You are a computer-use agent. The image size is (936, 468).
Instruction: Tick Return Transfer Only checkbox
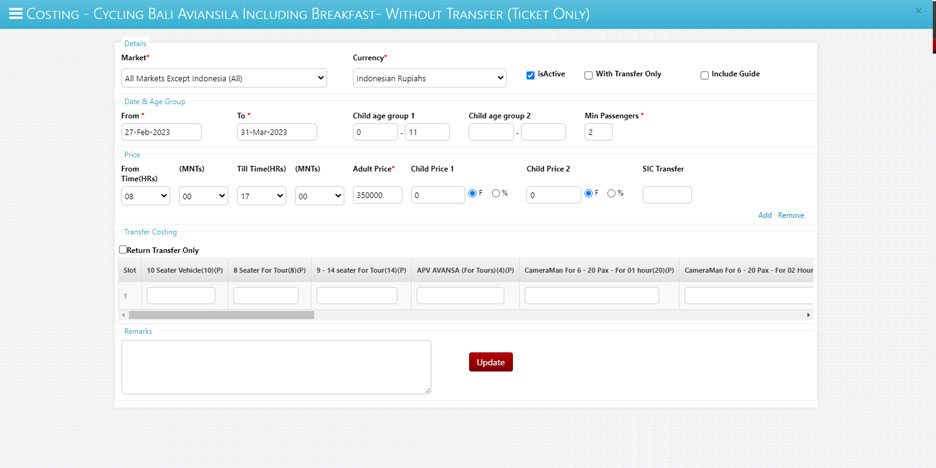tap(123, 250)
